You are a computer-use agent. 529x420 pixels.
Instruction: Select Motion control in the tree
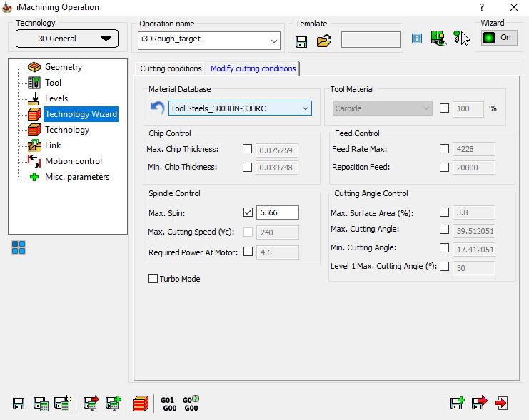[x=73, y=161]
